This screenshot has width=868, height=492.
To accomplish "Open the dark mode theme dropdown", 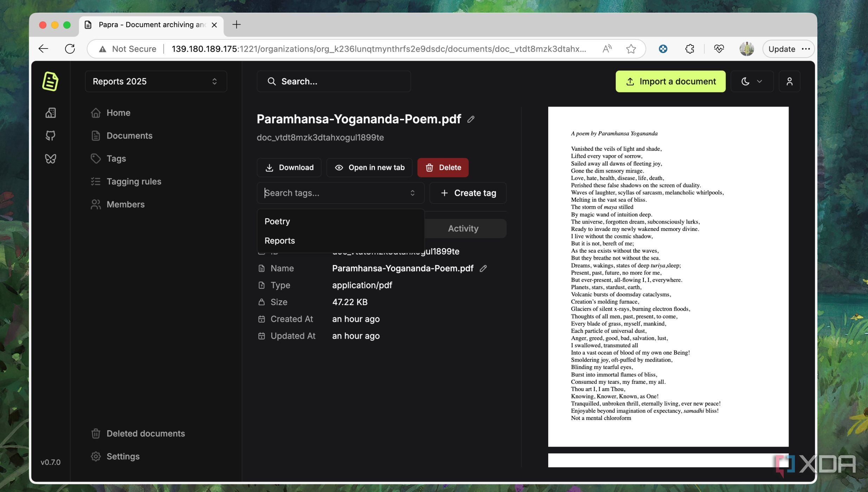I will pyautogui.click(x=752, y=82).
